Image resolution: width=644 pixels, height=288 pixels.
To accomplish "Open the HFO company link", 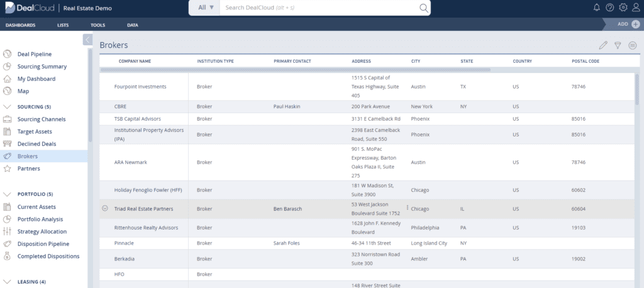I will [119, 274].
